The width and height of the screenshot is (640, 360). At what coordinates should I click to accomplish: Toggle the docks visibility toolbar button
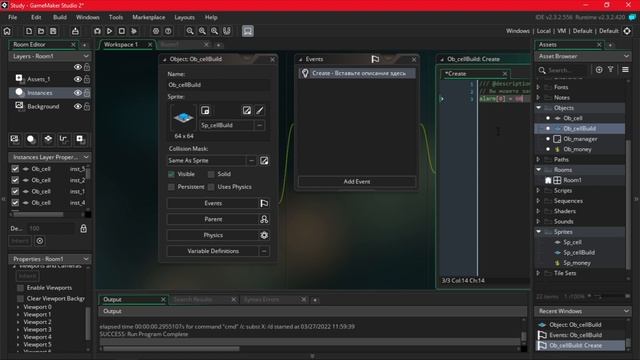248,31
